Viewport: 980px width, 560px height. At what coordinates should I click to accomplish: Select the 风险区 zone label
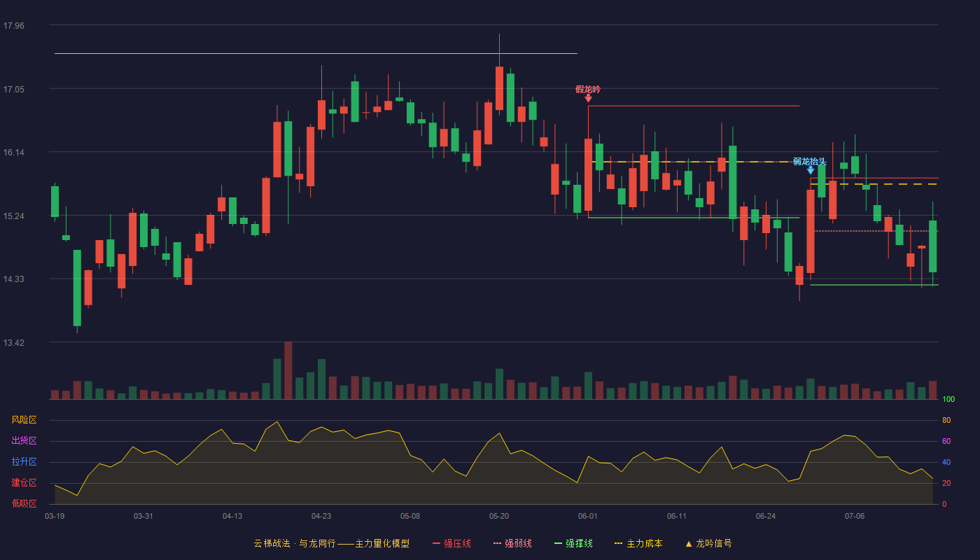[24, 420]
